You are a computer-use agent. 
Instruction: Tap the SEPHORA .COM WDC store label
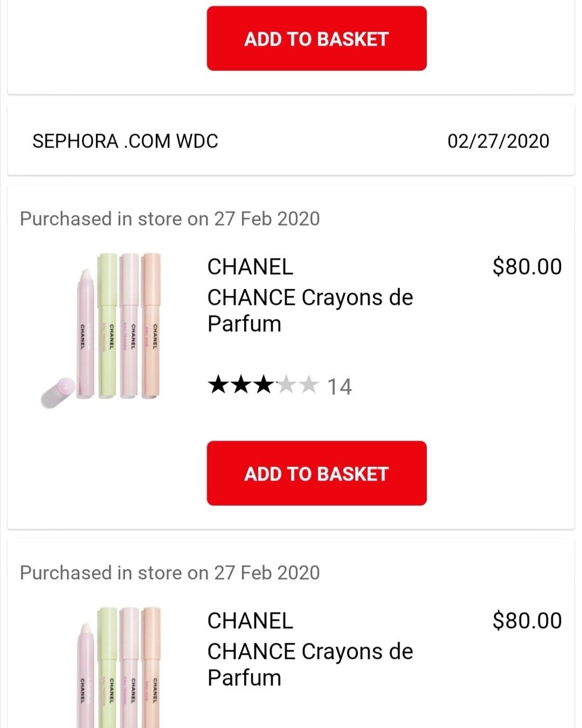(x=125, y=141)
